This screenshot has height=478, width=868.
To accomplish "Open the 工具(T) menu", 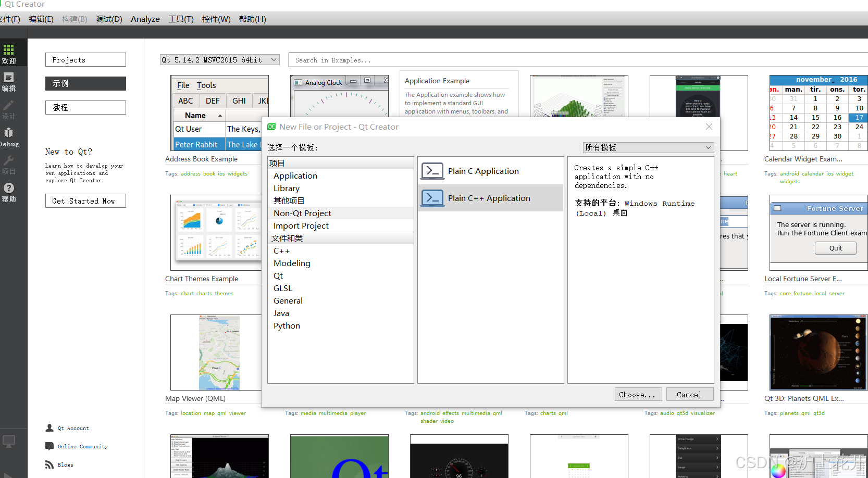I will pyautogui.click(x=181, y=19).
